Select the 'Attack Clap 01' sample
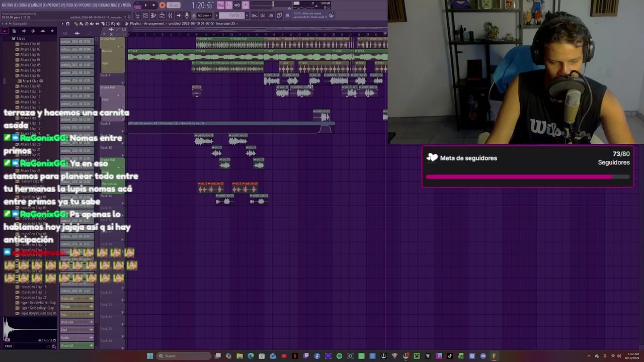The width and height of the screenshot is (644, 362). (30, 44)
